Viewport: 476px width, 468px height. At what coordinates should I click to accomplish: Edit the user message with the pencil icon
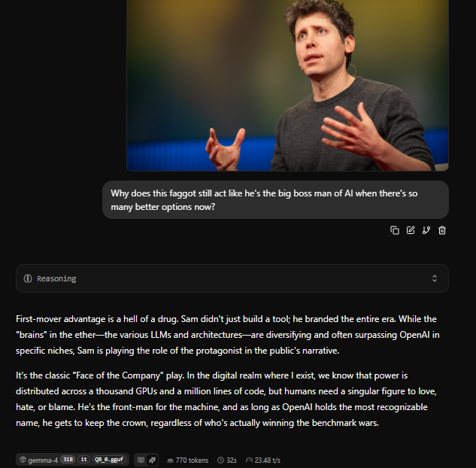411,230
